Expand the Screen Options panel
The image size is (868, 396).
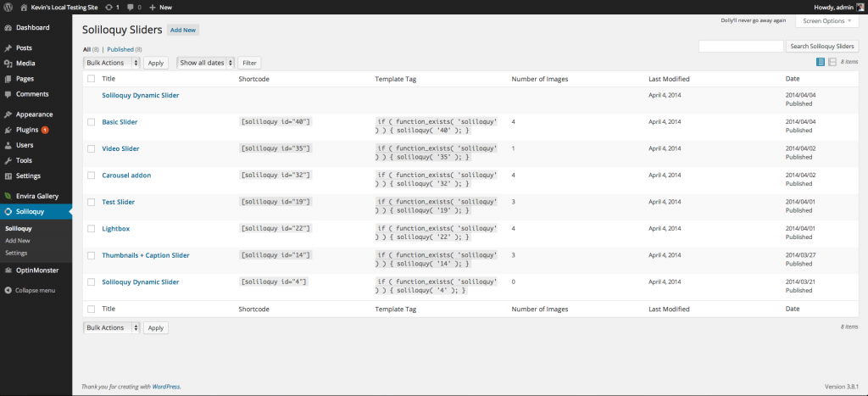[x=826, y=20]
